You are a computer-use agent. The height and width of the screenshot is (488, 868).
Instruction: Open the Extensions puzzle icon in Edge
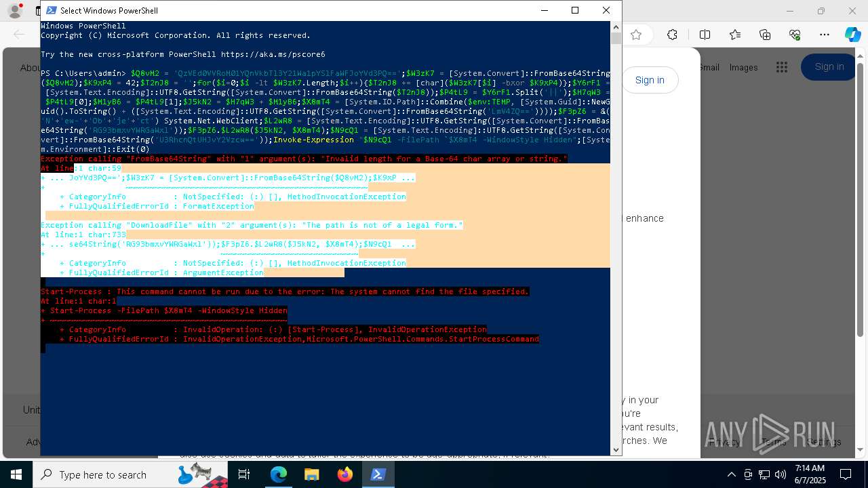coord(672,35)
